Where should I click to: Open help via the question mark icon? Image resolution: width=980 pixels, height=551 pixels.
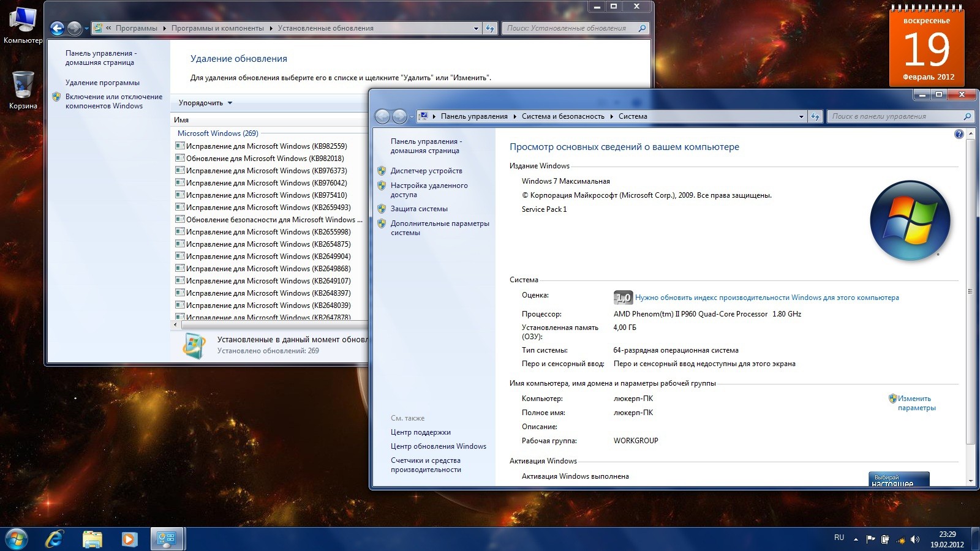tap(959, 134)
